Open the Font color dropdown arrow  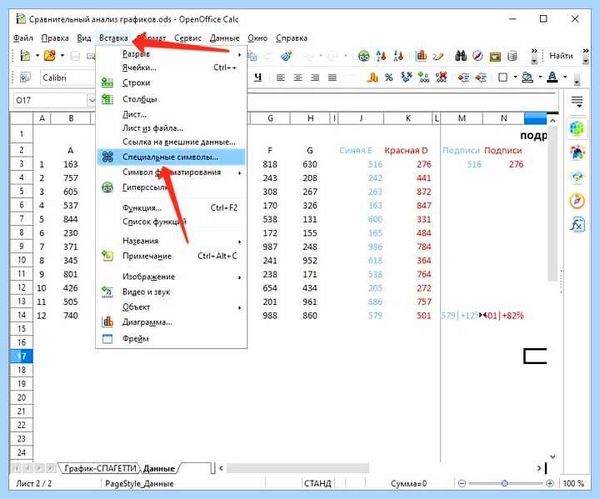(x=565, y=78)
